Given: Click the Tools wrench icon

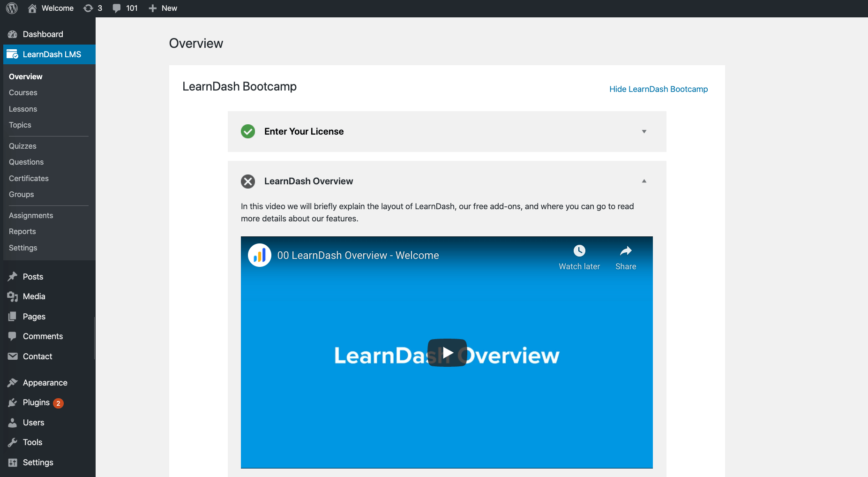Looking at the screenshot, I should (x=13, y=442).
